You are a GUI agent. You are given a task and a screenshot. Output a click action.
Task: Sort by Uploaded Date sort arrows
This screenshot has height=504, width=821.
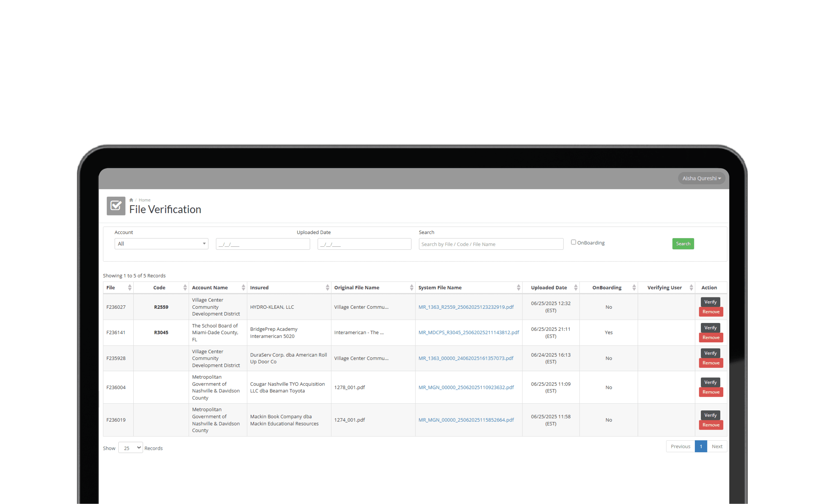pos(575,287)
